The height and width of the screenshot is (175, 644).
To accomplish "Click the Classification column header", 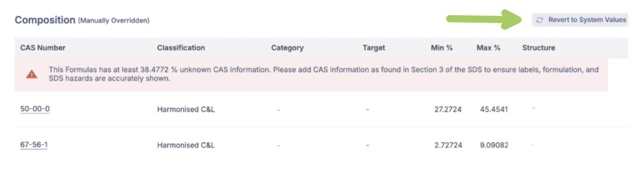I will (181, 48).
